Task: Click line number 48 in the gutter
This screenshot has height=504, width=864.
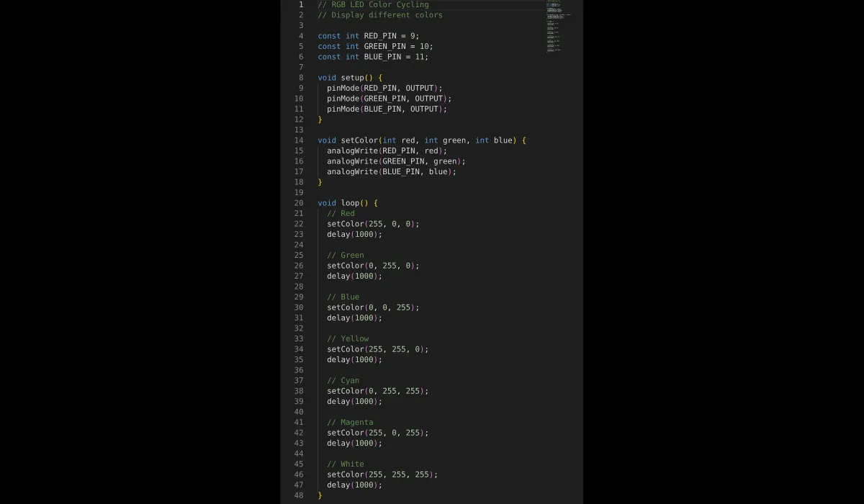Action: 299,495
